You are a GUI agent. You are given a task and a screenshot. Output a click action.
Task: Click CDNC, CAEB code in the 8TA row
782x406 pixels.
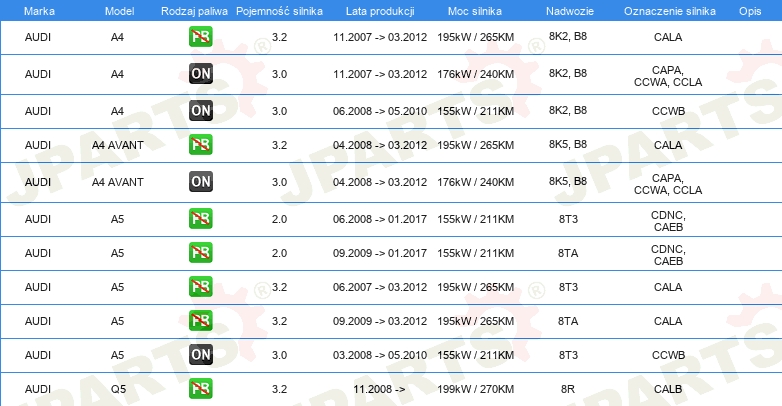(x=668, y=255)
